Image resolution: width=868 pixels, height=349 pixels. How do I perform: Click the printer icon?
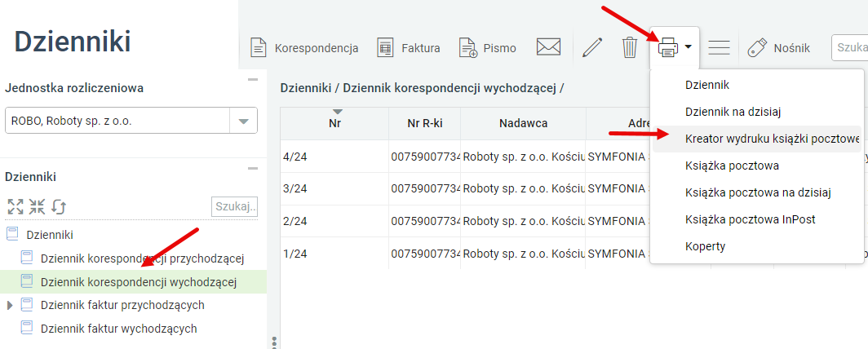(667, 47)
